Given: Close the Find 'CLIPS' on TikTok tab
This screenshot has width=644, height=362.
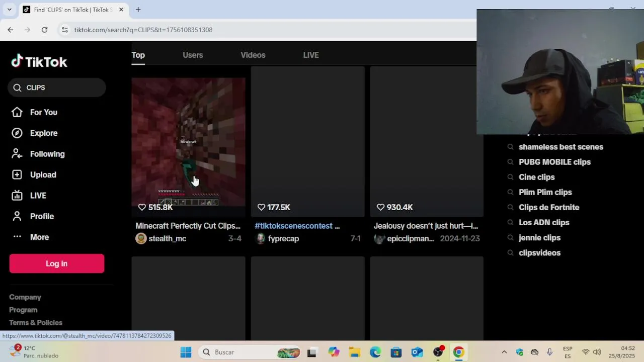Looking at the screenshot, I should click(x=121, y=10).
